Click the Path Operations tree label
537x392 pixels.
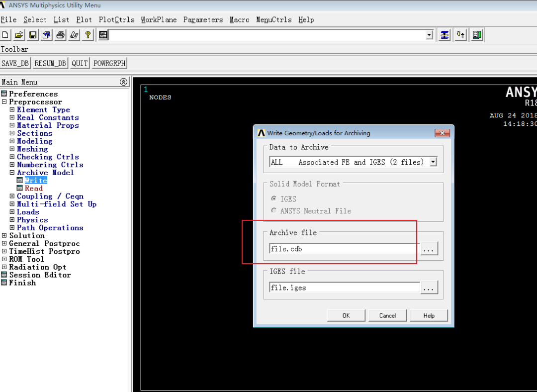pyautogui.click(x=50, y=227)
